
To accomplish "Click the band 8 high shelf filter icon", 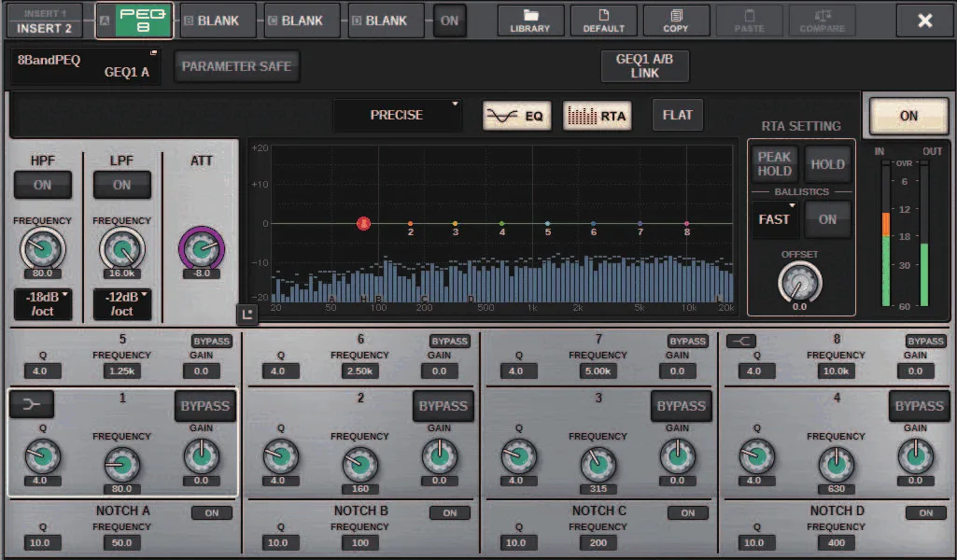I will coord(741,341).
